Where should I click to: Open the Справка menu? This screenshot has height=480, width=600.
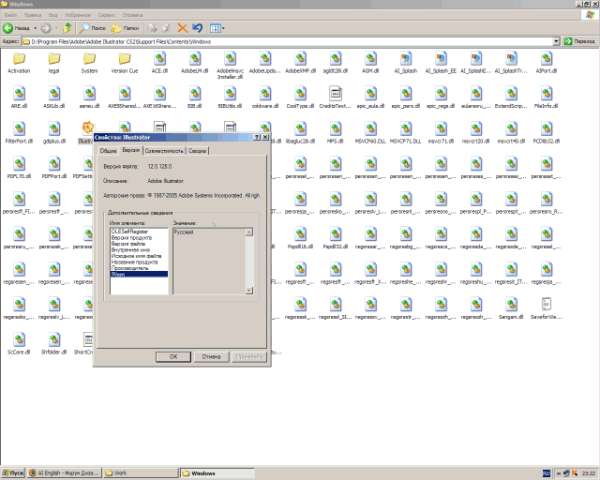point(132,15)
